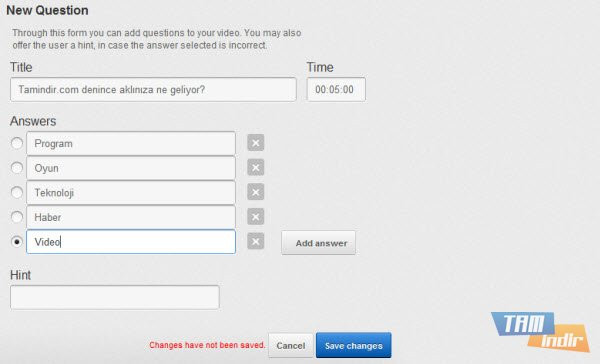Select the Oyun radio button
600x364 pixels.
(x=17, y=168)
